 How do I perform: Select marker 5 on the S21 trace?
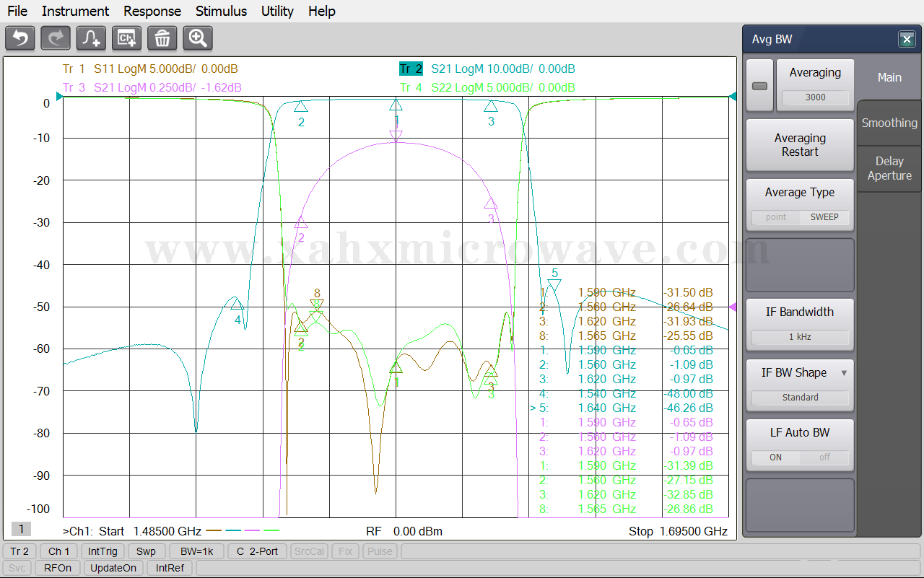554,284
